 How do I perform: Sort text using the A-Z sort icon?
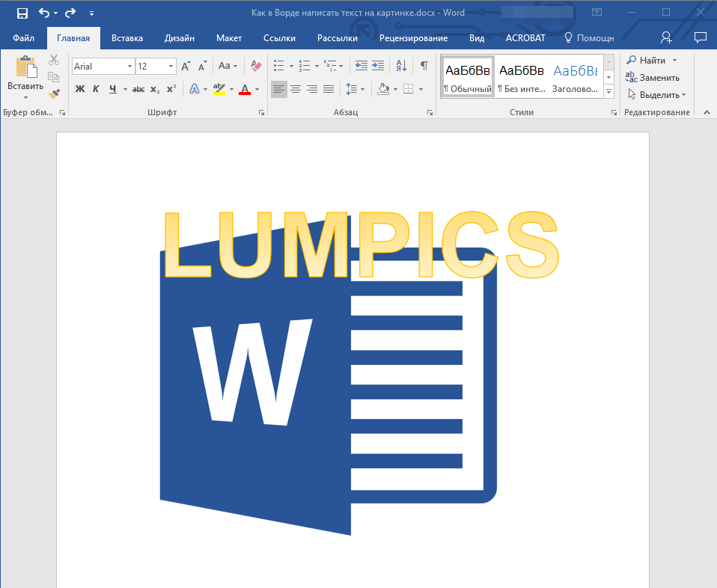point(401,66)
